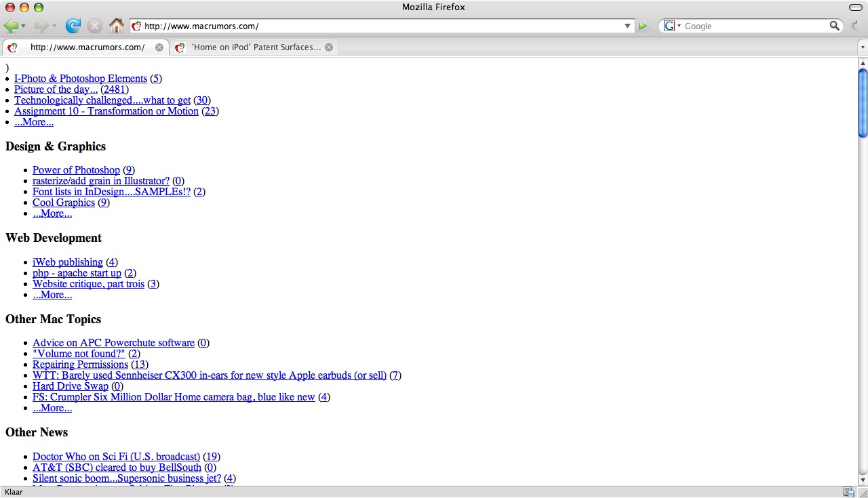The image size is (868, 498).
Task: Open WTT: Barely used Sennheiser CX300 link
Action: [x=210, y=375]
